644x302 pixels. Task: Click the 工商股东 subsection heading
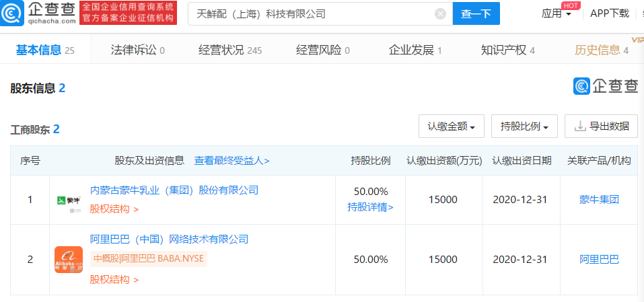[x=35, y=130]
